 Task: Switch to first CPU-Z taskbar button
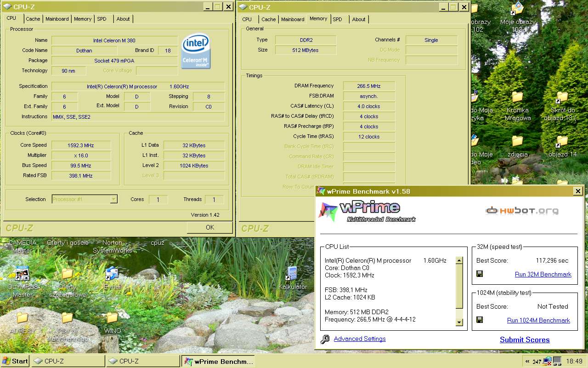point(68,361)
